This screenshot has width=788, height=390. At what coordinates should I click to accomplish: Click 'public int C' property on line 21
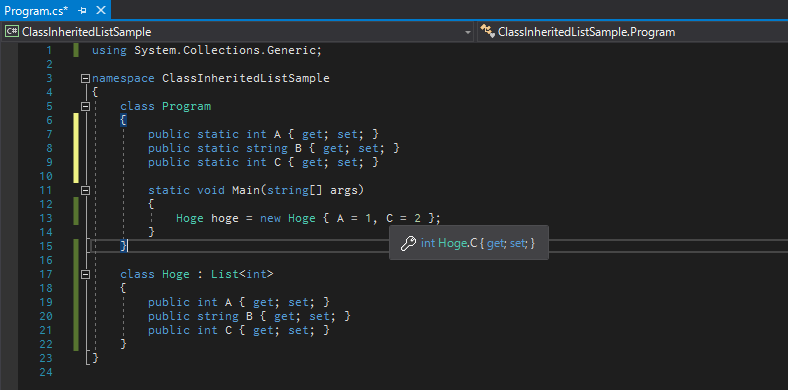(x=189, y=330)
